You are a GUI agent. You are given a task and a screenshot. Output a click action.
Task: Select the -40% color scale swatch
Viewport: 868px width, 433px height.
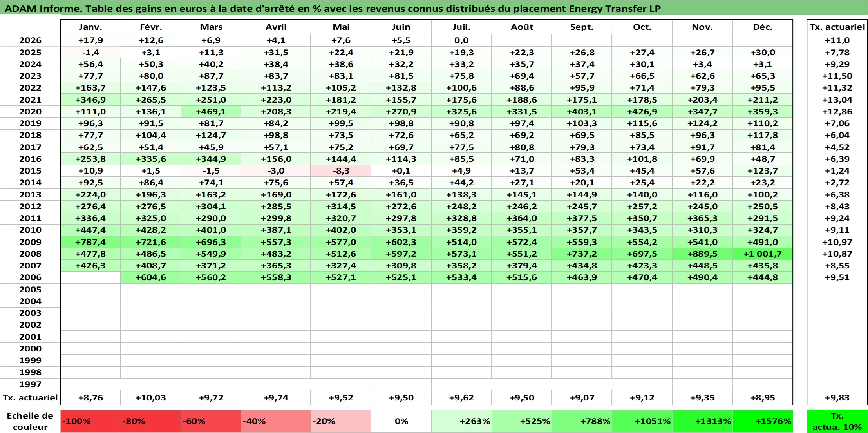pos(276,421)
